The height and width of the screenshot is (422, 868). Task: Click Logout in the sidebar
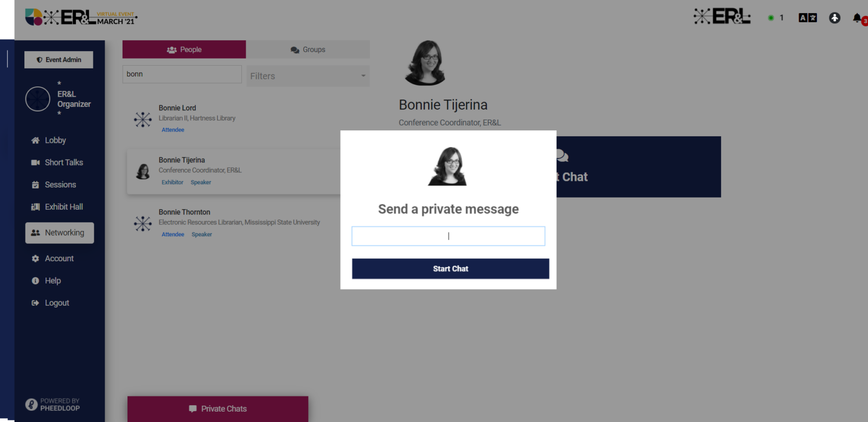click(x=56, y=303)
